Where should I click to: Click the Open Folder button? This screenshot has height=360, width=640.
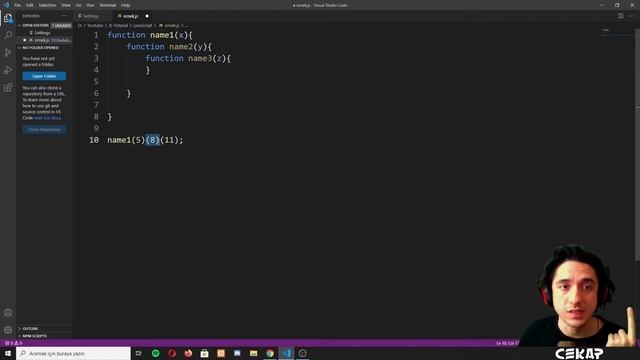click(x=44, y=76)
